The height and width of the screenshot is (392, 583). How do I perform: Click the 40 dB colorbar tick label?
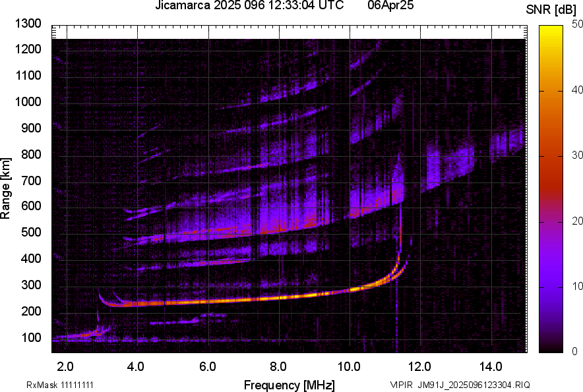(x=578, y=90)
